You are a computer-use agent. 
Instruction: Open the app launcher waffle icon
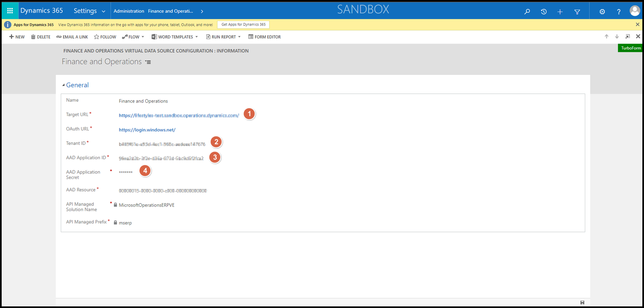pyautogui.click(x=10, y=11)
